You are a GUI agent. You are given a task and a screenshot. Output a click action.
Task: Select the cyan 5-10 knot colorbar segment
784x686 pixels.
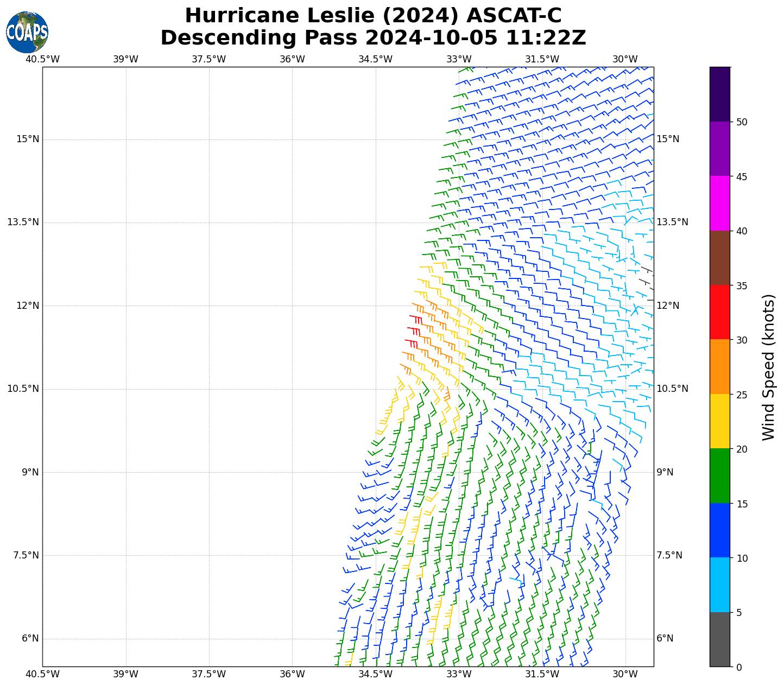pyautogui.click(x=720, y=585)
